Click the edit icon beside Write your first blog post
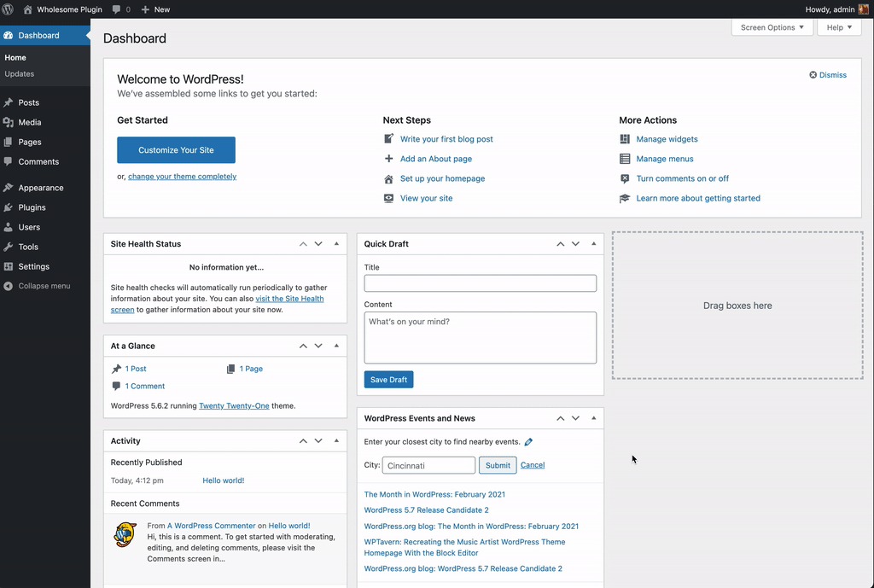 coord(389,139)
